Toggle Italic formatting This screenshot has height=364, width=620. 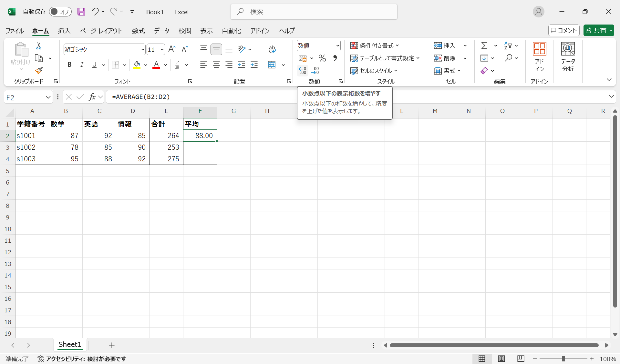[x=82, y=65]
